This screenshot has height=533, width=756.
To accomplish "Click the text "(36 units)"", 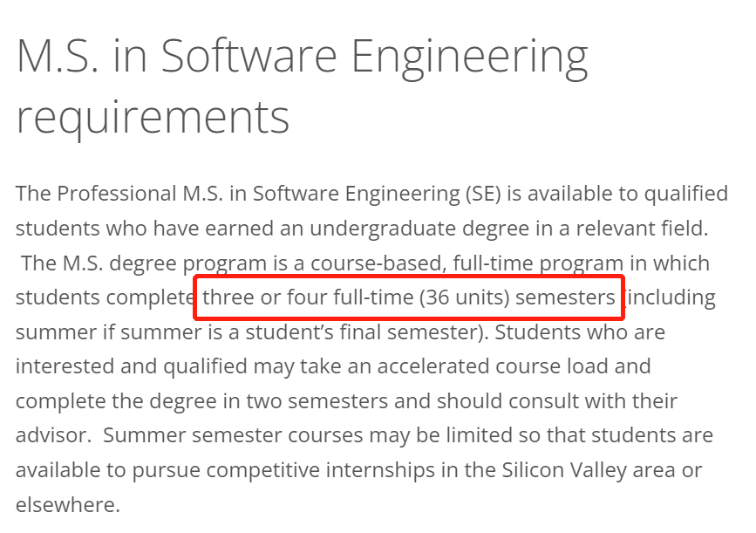I will tap(464, 297).
